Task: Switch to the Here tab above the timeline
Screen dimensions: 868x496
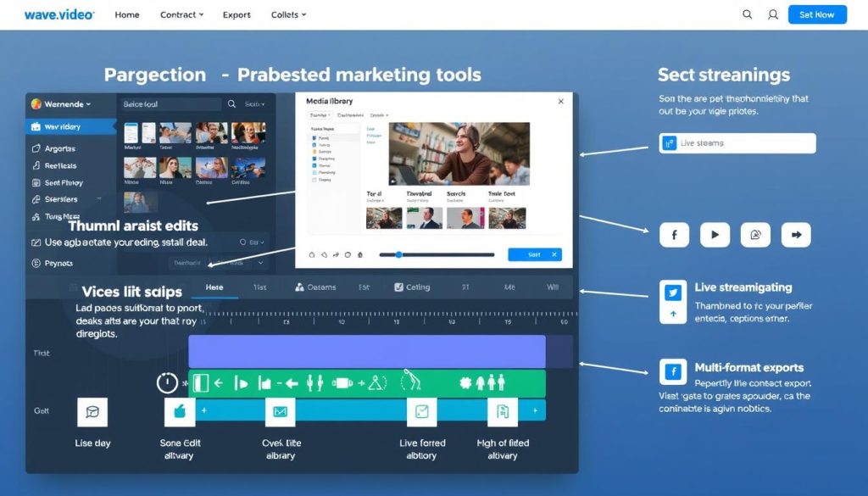Action: (x=214, y=287)
